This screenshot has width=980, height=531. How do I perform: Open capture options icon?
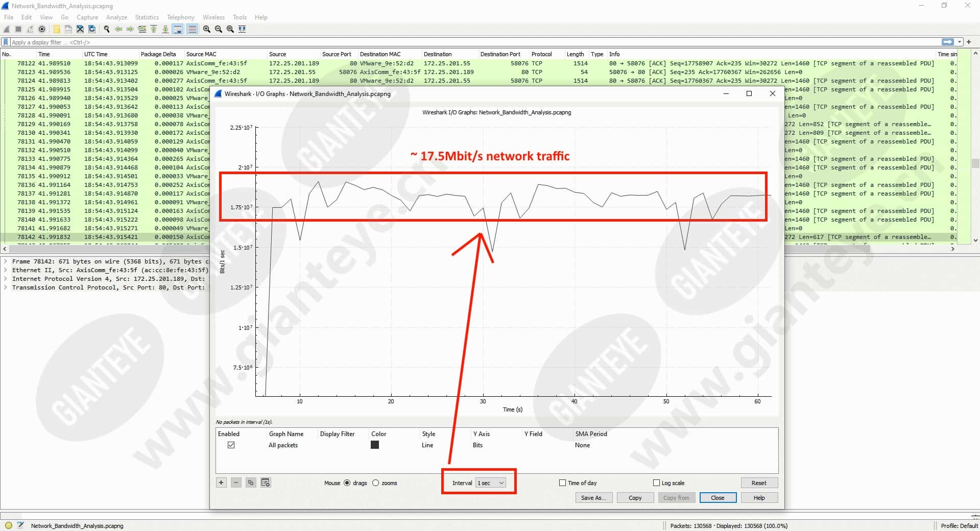(x=42, y=29)
